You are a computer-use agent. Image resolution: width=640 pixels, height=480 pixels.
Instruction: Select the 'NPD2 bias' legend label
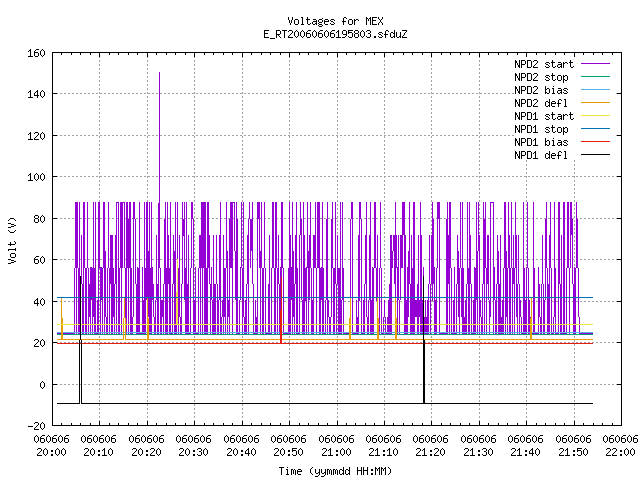click(x=541, y=90)
